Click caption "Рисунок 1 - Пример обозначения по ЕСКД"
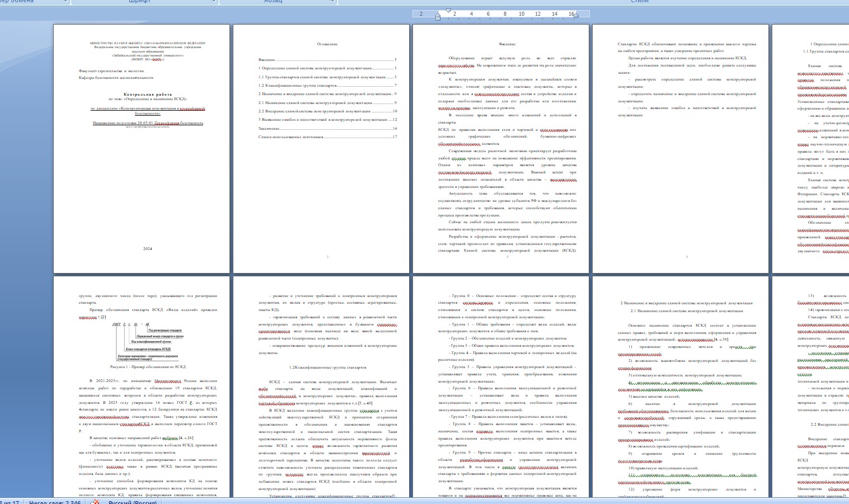The image size is (849, 504). (x=148, y=367)
